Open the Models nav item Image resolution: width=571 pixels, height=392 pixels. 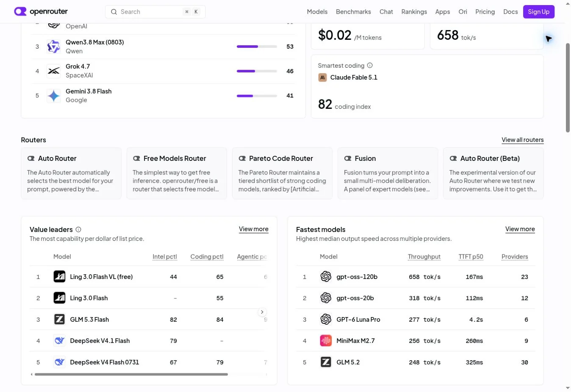317,12
